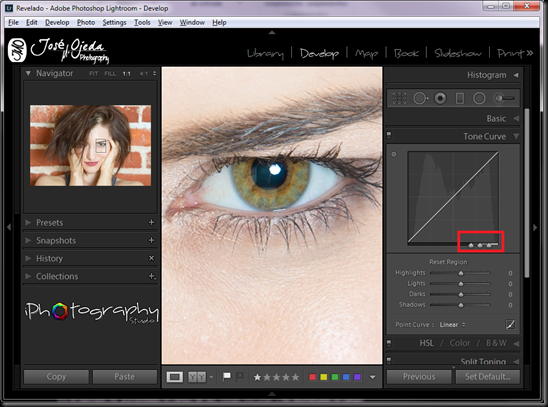Click the Shadows slider handle

click(x=461, y=305)
